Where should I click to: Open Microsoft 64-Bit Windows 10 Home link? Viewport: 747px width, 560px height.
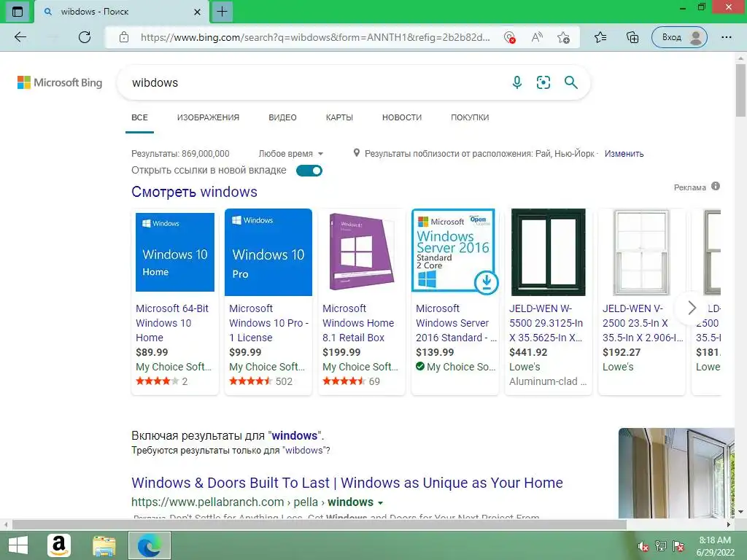(172, 323)
